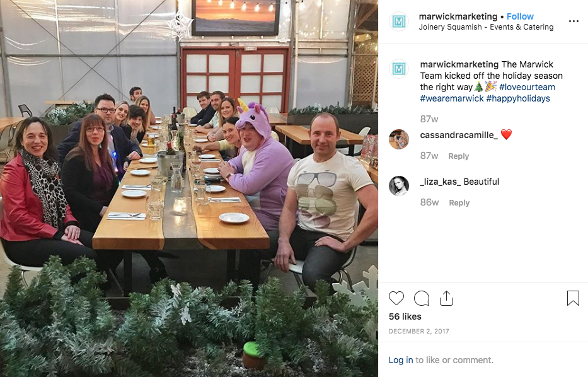Open the Log in link

click(x=400, y=360)
